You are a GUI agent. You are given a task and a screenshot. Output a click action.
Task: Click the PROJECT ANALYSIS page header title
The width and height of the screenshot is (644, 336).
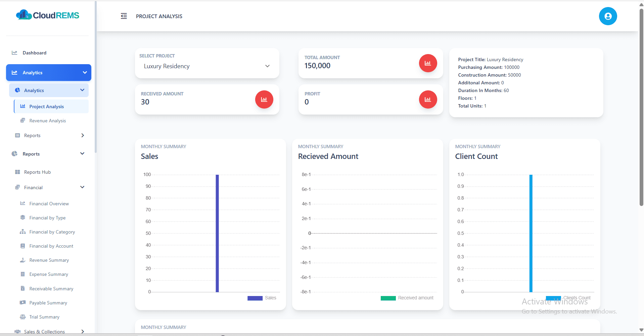pyautogui.click(x=159, y=16)
